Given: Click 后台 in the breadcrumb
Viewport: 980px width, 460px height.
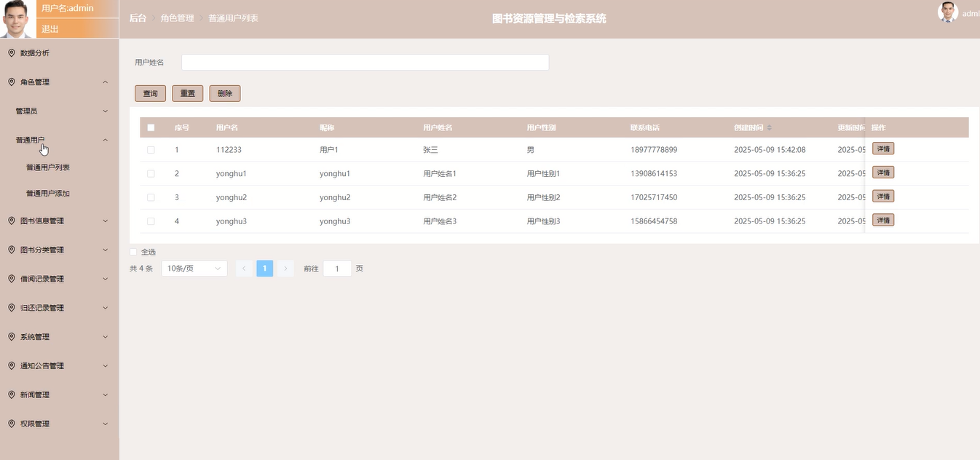Looking at the screenshot, I should coord(138,17).
